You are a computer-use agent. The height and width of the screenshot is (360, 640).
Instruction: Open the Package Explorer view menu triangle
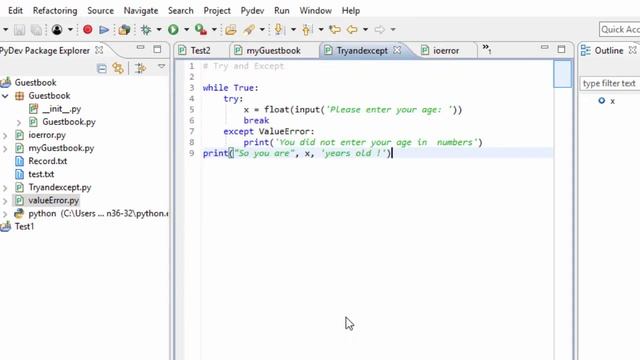click(x=162, y=67)
